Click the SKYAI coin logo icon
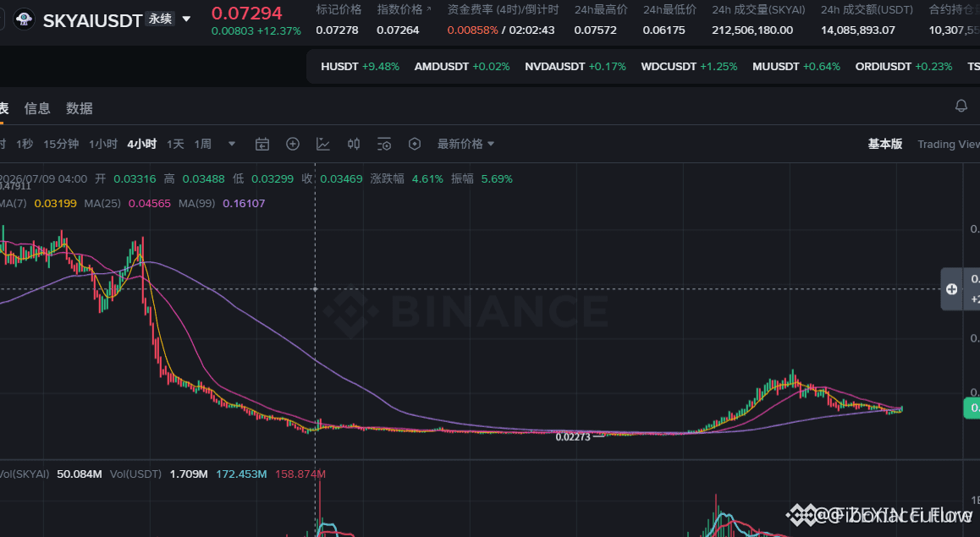This screenshot has width=980, height=537. pos(24,20)
